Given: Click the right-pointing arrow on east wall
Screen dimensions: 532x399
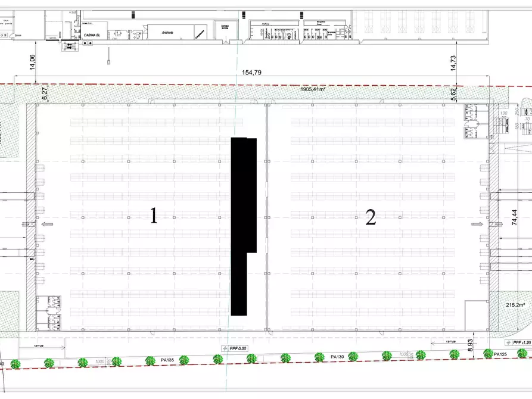Looking at the screenshot, I should [477, 224].
